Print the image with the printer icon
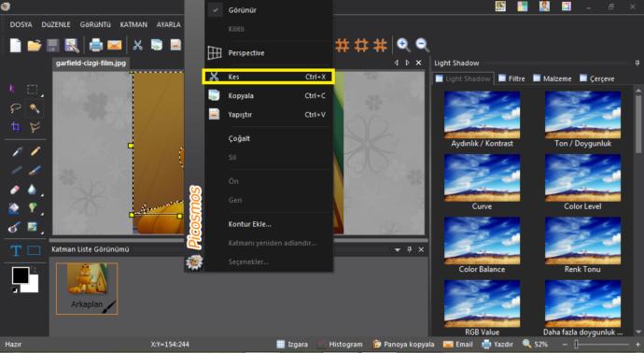This screenshot has width=644, height=353. (96, 45)
